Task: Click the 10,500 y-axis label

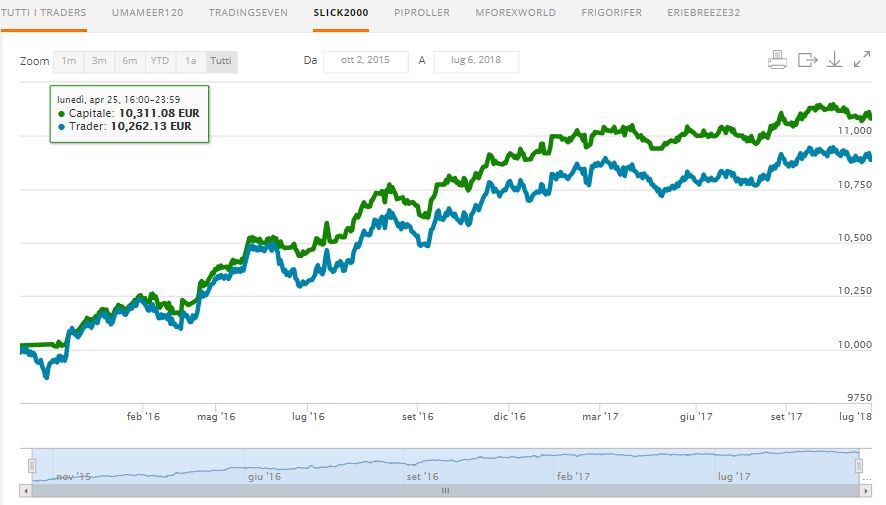Action: click(854, 238)
